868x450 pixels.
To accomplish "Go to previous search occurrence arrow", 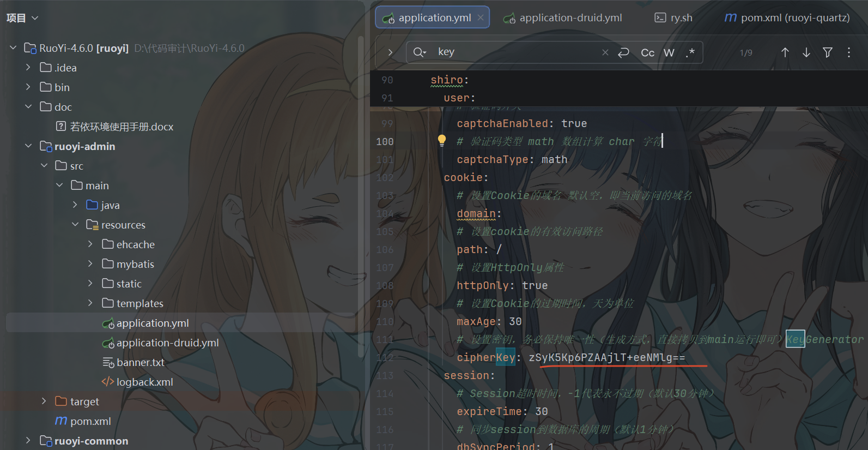I will [785, 52].
